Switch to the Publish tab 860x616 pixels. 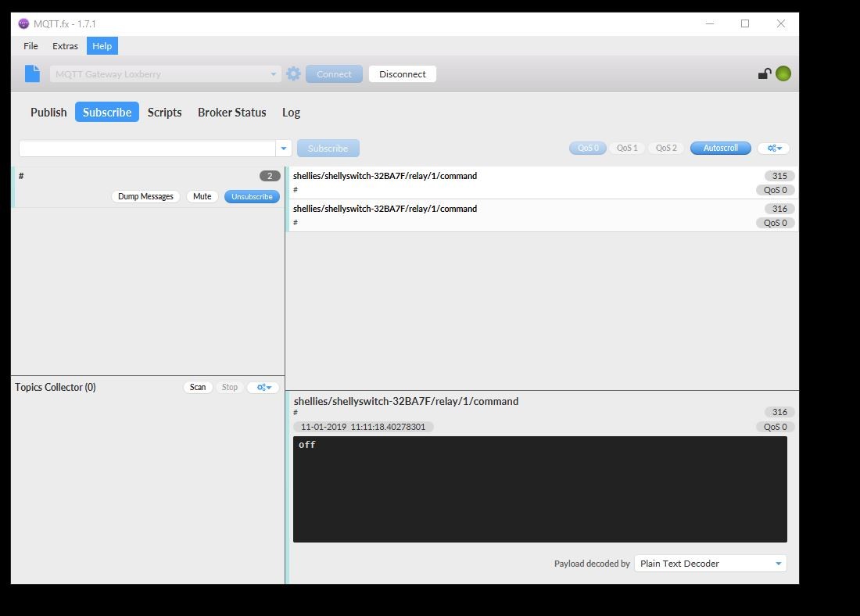(x=48, y=112)
